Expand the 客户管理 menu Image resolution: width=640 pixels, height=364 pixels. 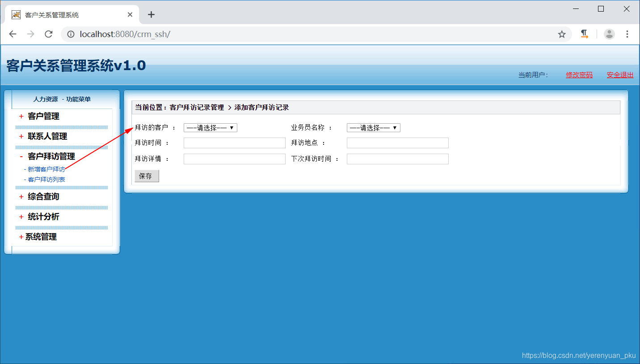[x=43, y=116]
